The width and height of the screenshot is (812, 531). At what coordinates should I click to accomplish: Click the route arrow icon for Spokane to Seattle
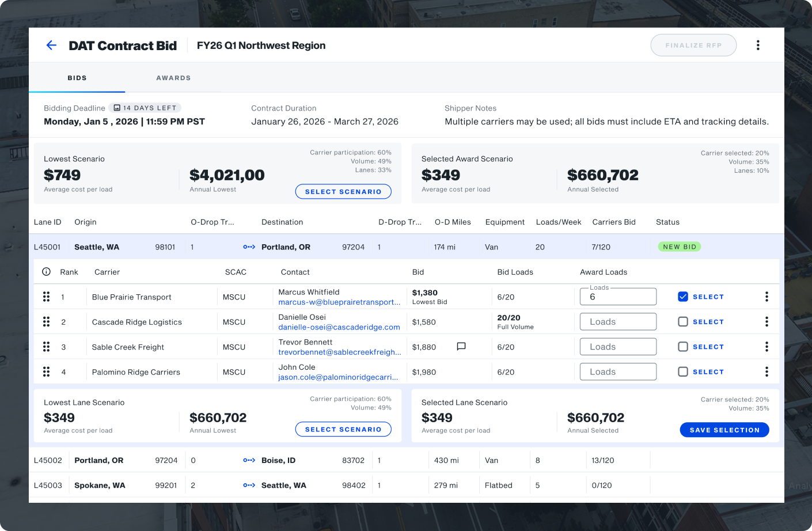click(x=249, y=486)
